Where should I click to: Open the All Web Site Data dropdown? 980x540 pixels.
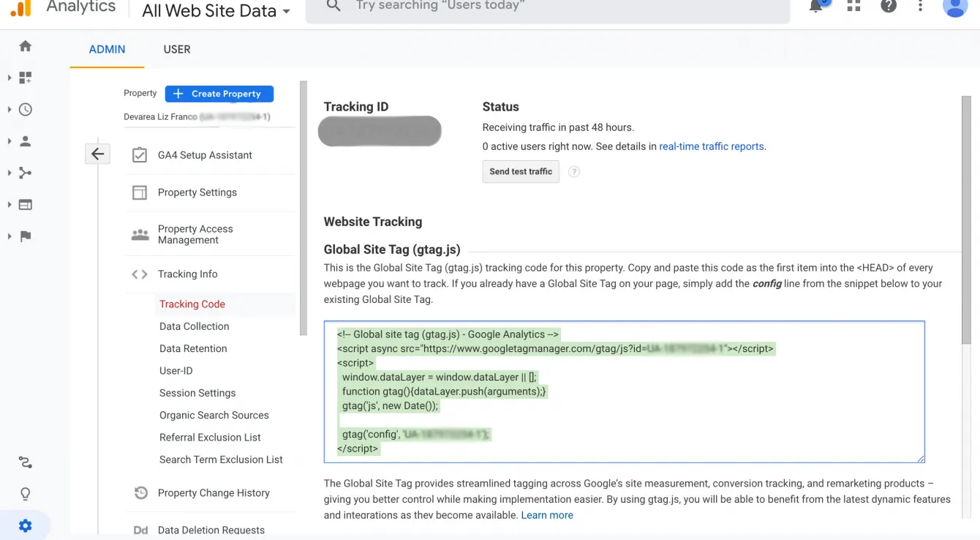[x=216, y=11]
